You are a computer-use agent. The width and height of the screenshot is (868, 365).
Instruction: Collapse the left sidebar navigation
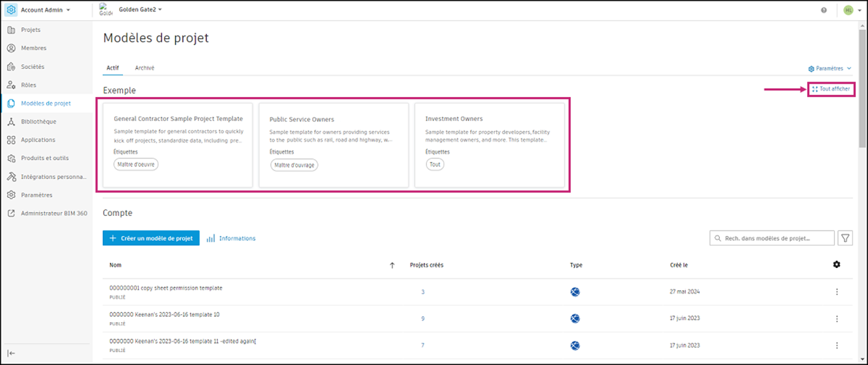[12, 353]
